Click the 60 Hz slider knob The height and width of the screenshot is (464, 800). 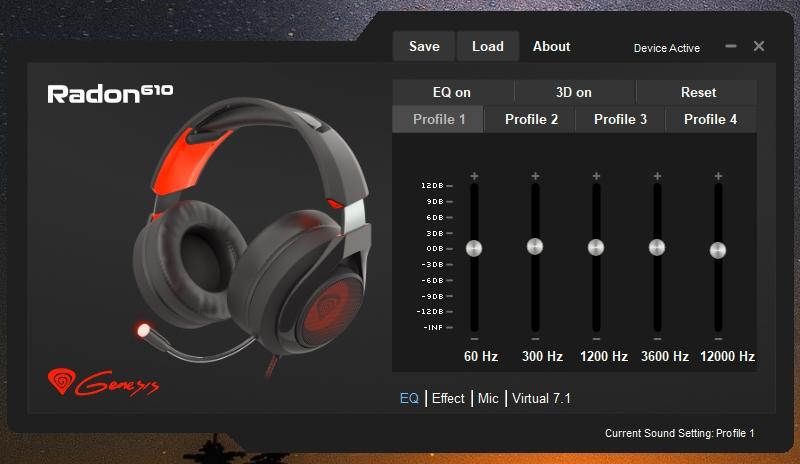[x=474, y=249]
